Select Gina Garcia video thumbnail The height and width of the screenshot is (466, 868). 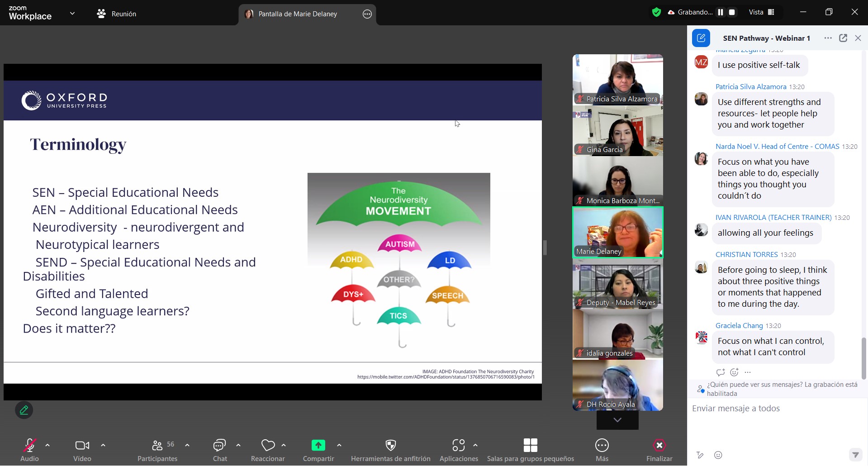(618, 131)
